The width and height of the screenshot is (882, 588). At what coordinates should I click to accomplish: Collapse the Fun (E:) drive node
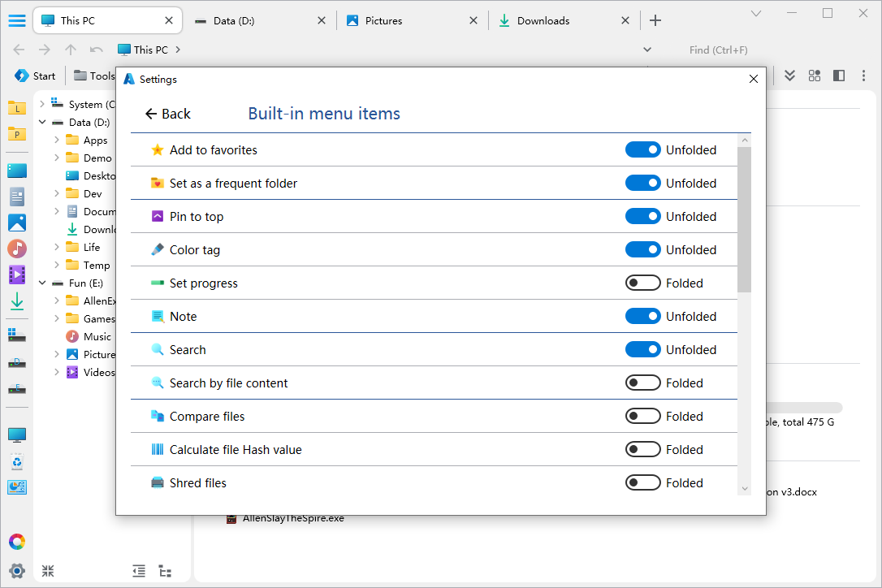click(42, 283)
